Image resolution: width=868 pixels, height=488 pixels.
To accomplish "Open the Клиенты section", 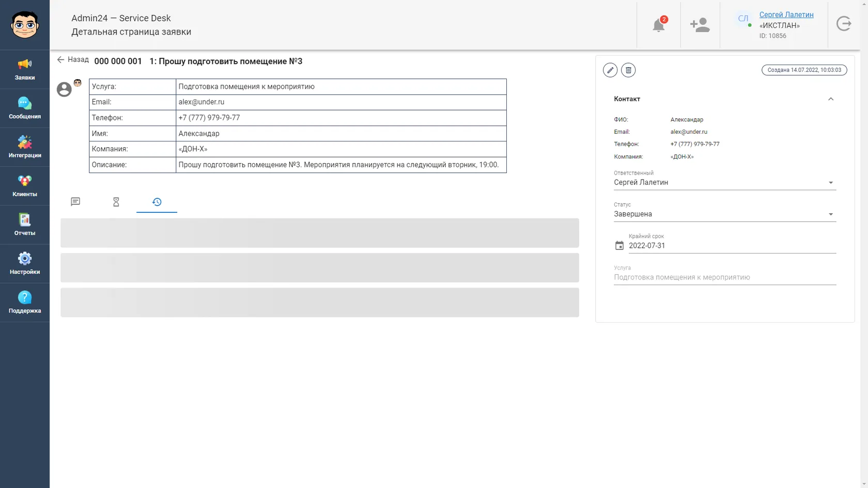I will tap(25, 186).
